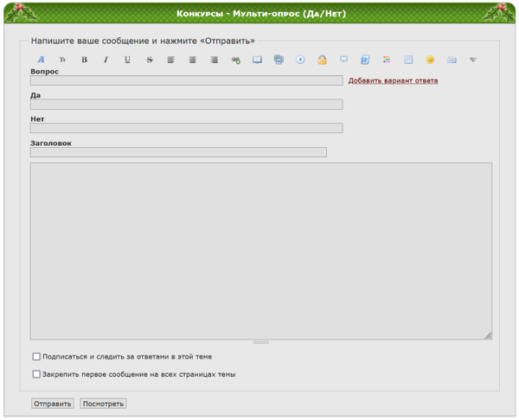519x420 pixels.
Task: Open the smiley emoticons picker
Action: [x=430, y=60]
